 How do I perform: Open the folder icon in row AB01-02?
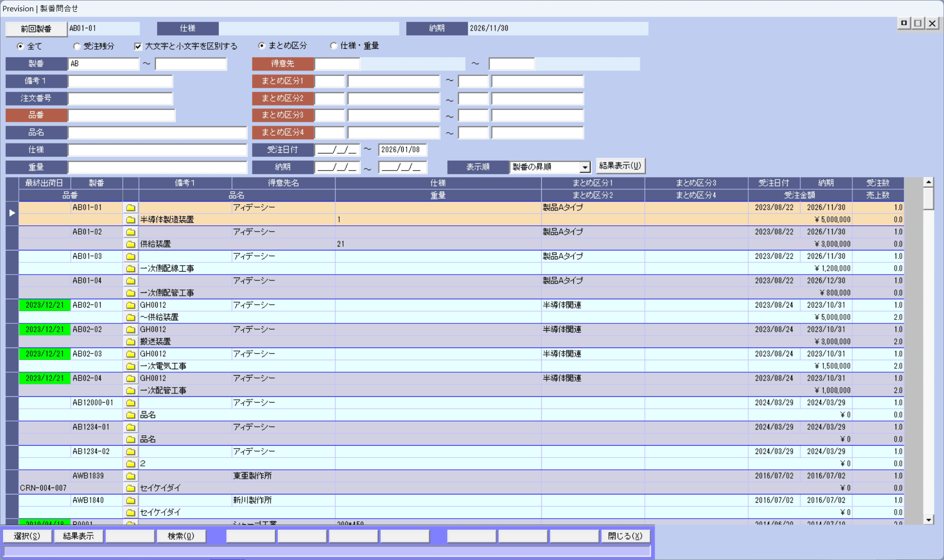(131, 232)
